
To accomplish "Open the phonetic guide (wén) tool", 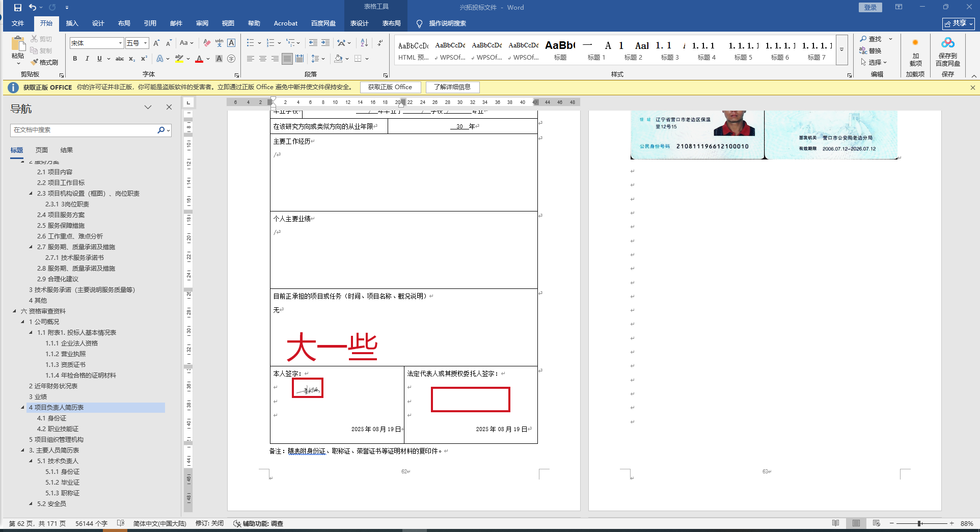I will tap(219, 43).
